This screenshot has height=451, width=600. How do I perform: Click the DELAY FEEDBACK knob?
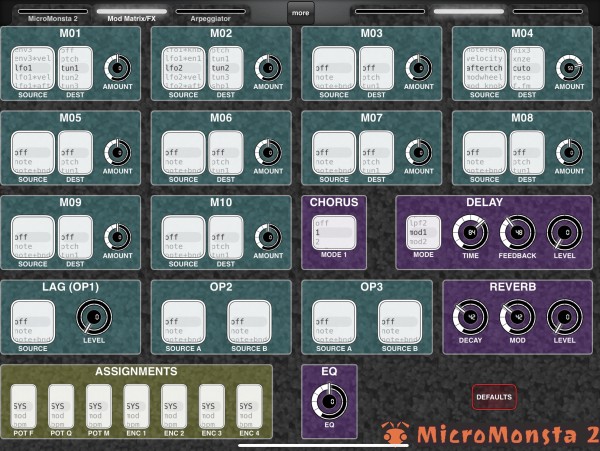pyautogui.click(x=517, y=233)
